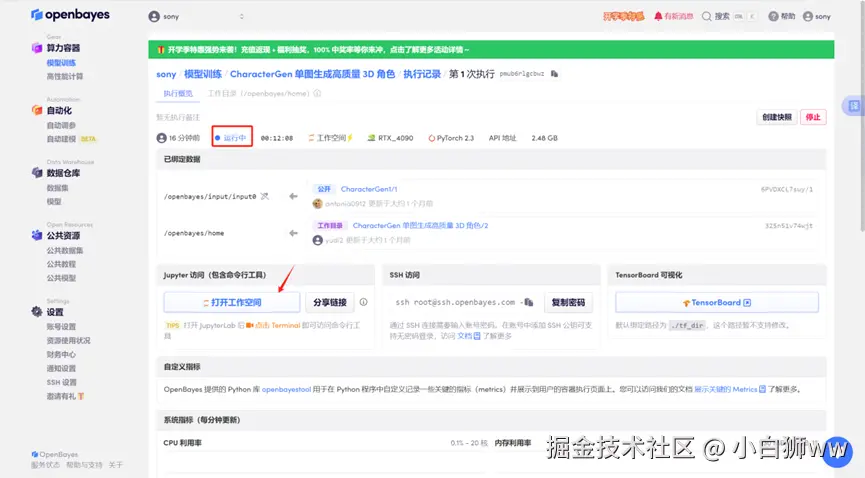Click the 自动化 sidebar icon

point(37,110)
